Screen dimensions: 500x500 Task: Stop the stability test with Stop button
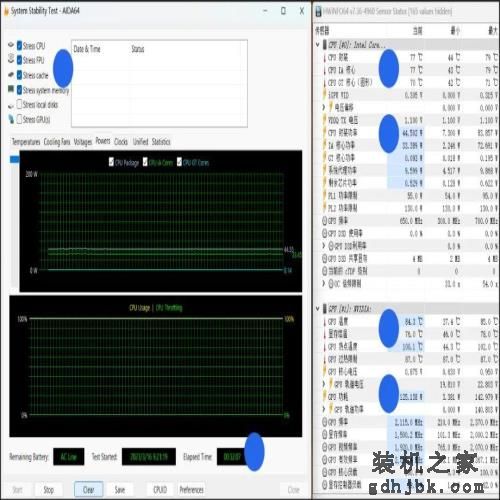click(49, 490)
